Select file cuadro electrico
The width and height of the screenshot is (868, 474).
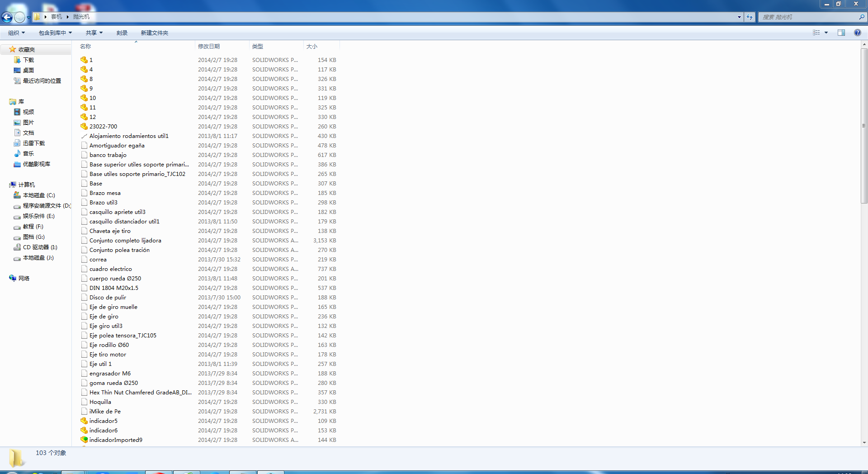tap(111, 269)
